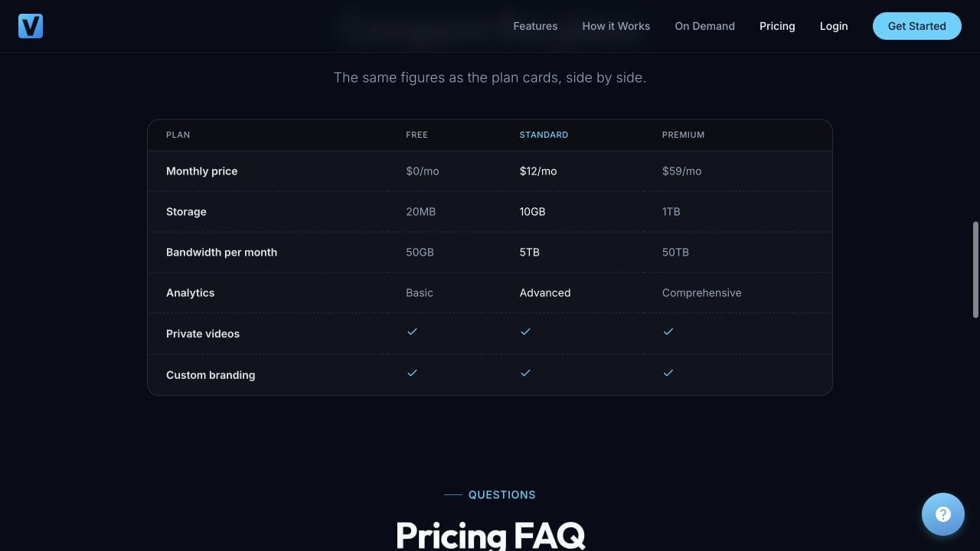
Task: Click the $59/mo price cell
Action: point(681,171)
